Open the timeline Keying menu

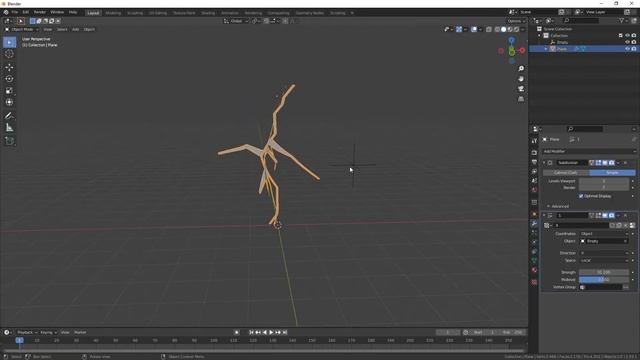tap(49, 333)
